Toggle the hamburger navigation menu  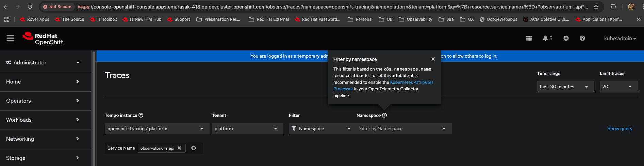[x=10, y=38]
